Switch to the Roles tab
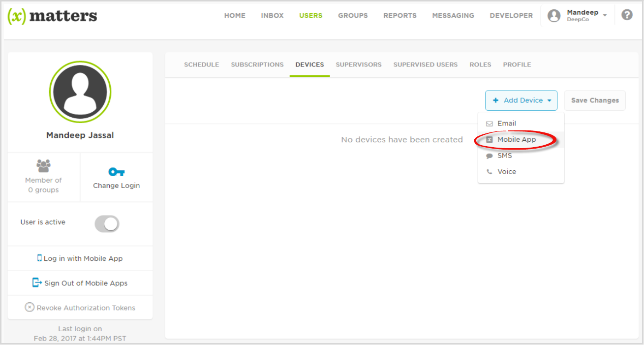 [x=481, y=64]
